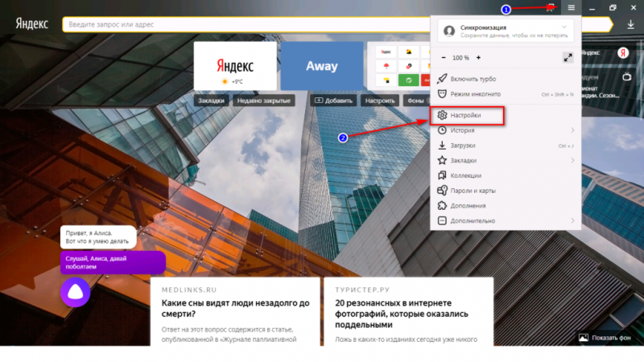Click the red Я Yandex circle icon
This screenshot has width=644, height=362.
[x=623, y=53]
